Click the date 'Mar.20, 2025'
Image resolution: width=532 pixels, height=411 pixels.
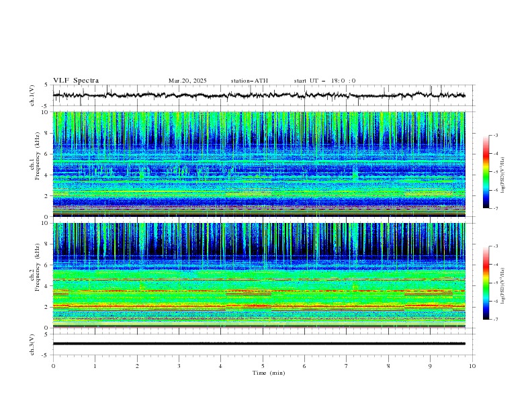tap(187, 81)
